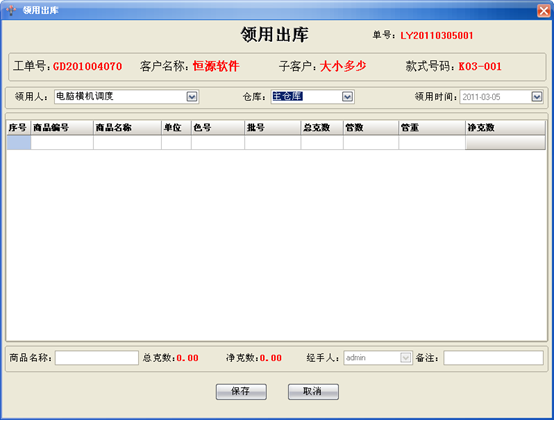Click the 净克数 column header
Screen dimensions: 555x421
pos(505,127)
